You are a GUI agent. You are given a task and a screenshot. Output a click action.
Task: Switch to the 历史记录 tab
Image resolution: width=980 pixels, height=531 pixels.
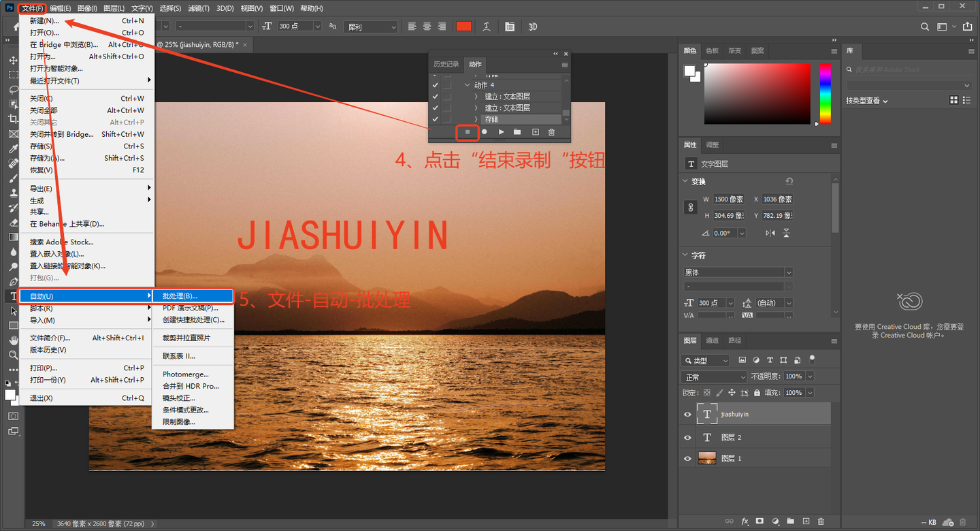pyautogui.click(x=446, y=64)
